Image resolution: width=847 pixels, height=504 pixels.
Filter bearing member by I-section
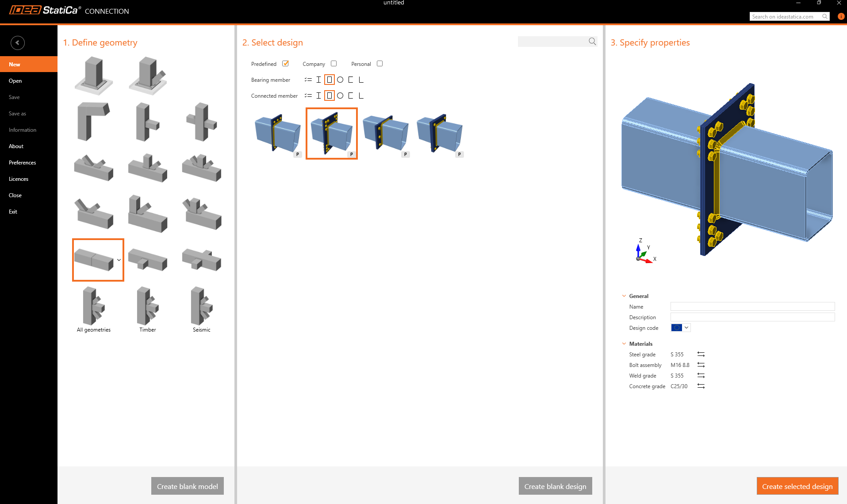318,80
